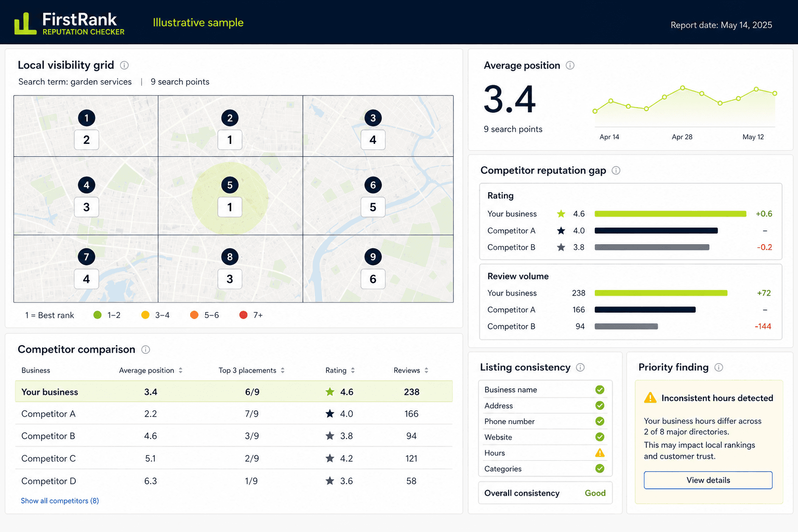Select map search point marker 3

point(373,118)
